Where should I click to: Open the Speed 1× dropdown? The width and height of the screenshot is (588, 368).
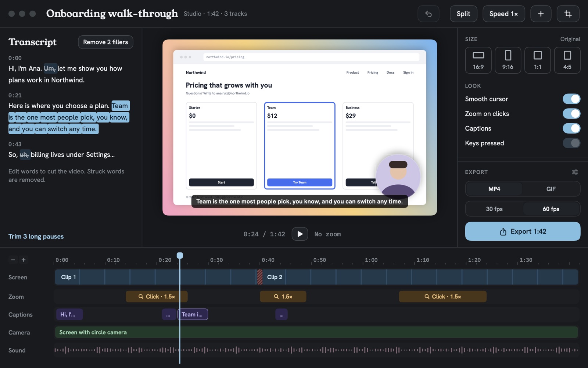point(503,14)
